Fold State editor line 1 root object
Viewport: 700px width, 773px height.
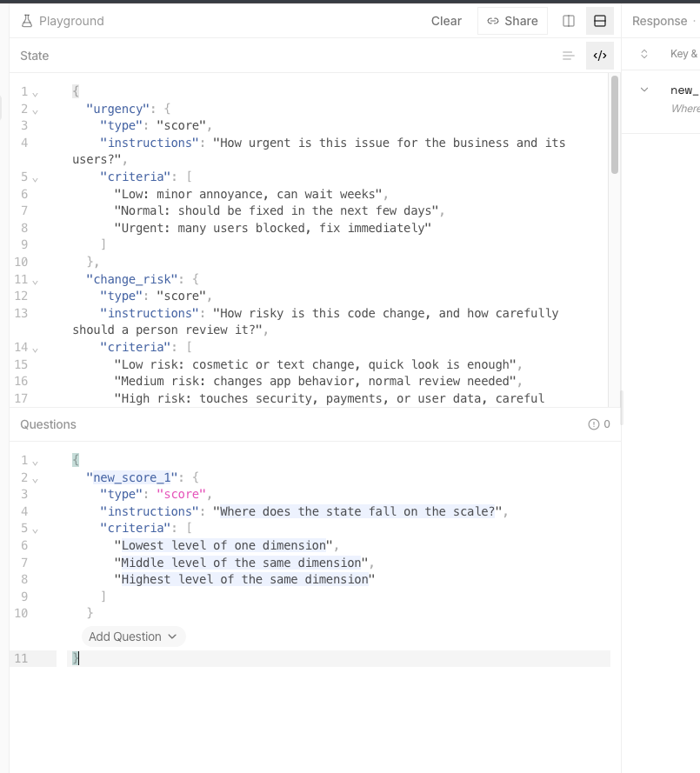tap(35, 93)
